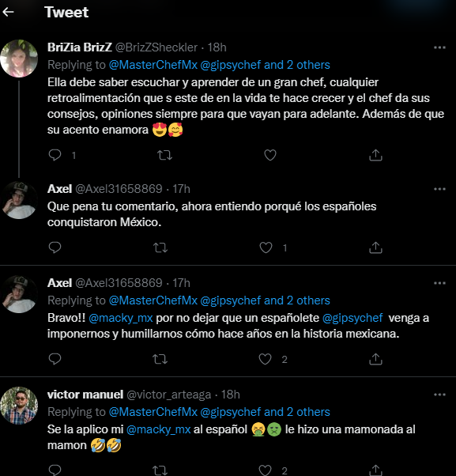Retweet BriZia BrizZ's tweet
This screenshot has height=476, width=456.
click(x=164, y=155)
